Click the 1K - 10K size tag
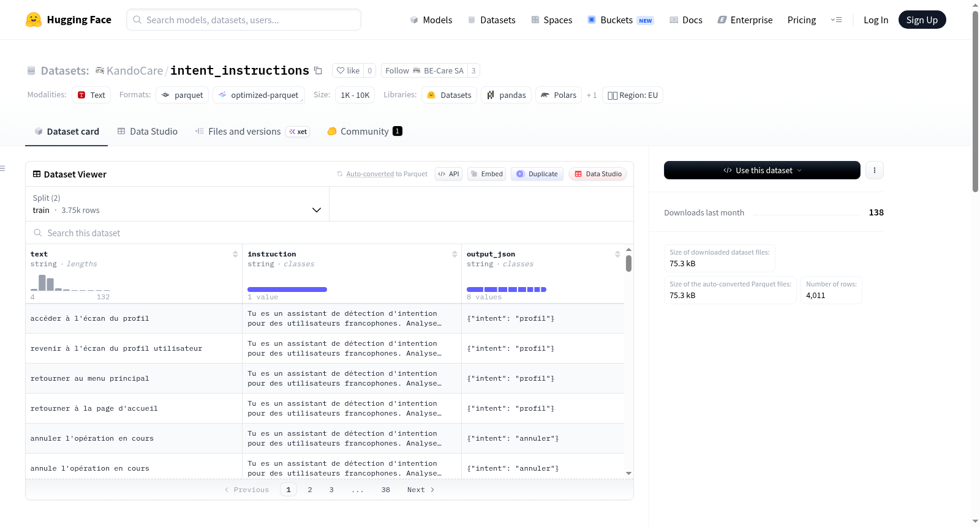The width and height of the screenshot is (980, 527). point(355,95)
